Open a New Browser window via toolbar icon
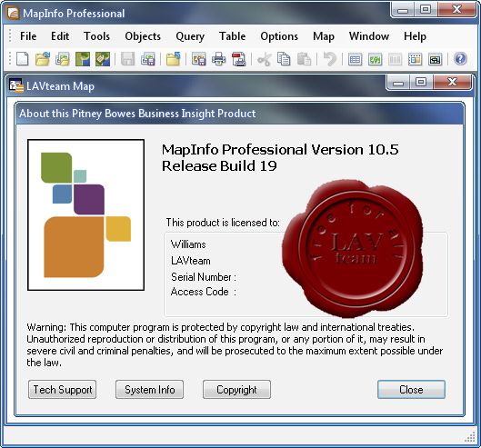481x448 pixels. coord(355,58)
